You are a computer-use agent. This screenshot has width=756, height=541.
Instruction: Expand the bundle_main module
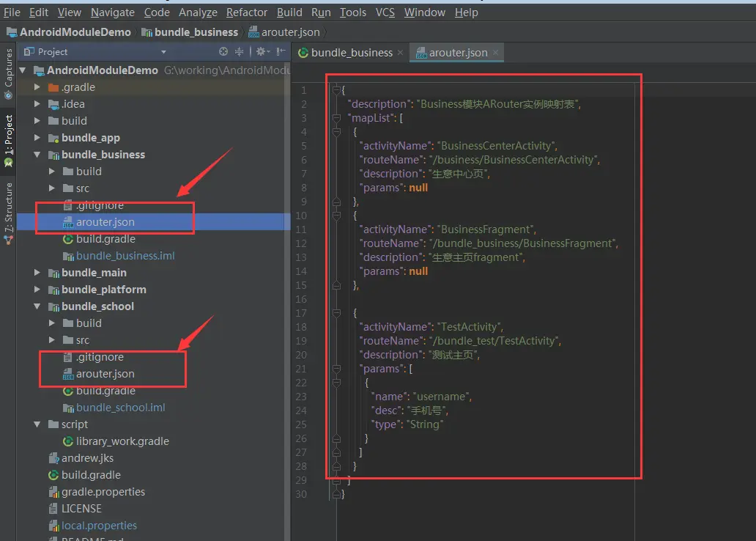[x=37, y=273]
